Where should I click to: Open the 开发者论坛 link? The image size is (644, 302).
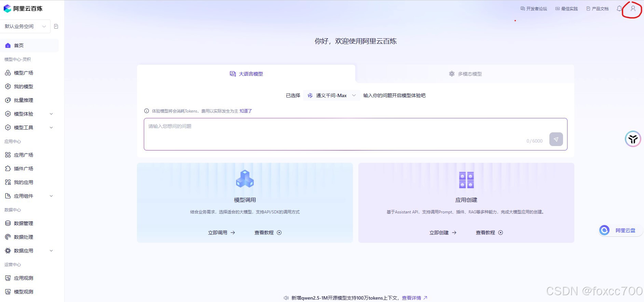click(x=534, y=9)
